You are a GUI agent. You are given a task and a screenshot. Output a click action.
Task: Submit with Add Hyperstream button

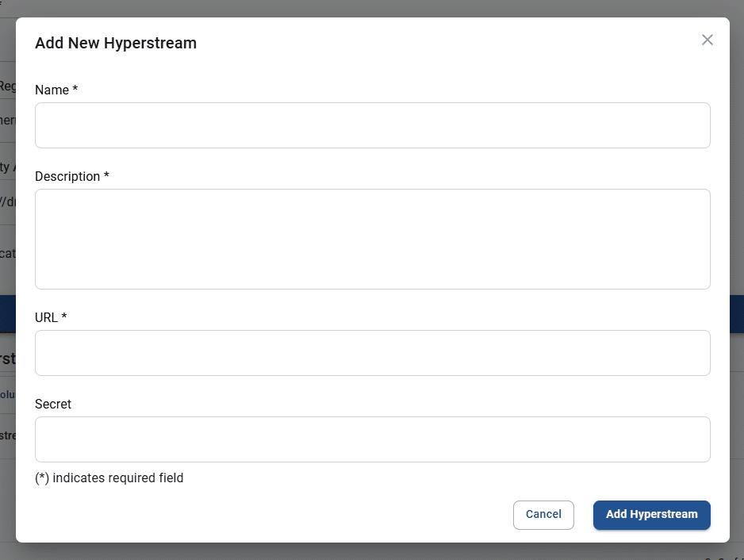coord(651,515)
